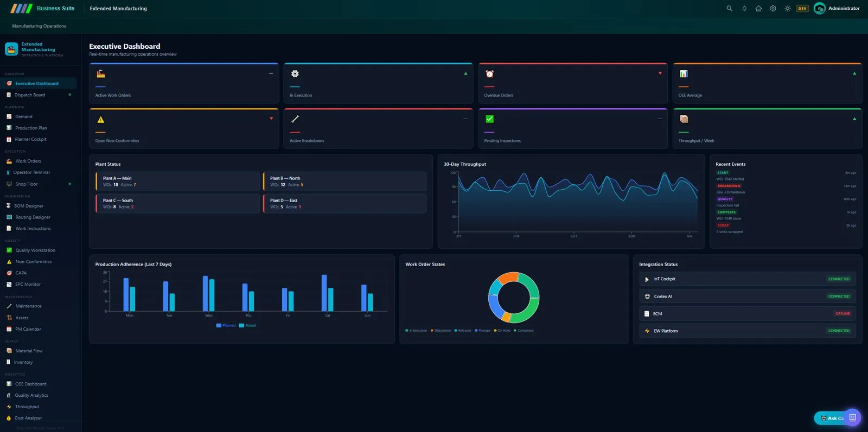This screenshot has width=868, height=432.
Task: Open the Operator Terminal link
Action: tap(31, 172)
